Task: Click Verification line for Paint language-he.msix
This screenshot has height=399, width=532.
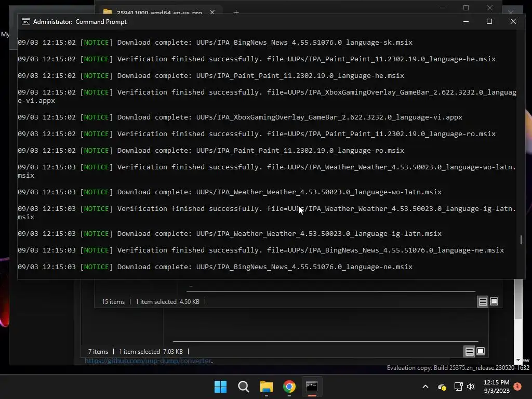Action: click(x=257, y=59)
